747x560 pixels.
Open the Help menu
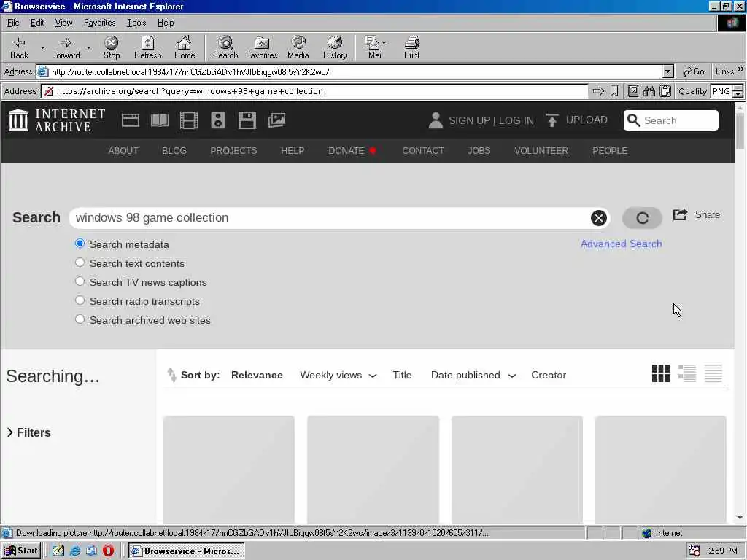point(166,23)
